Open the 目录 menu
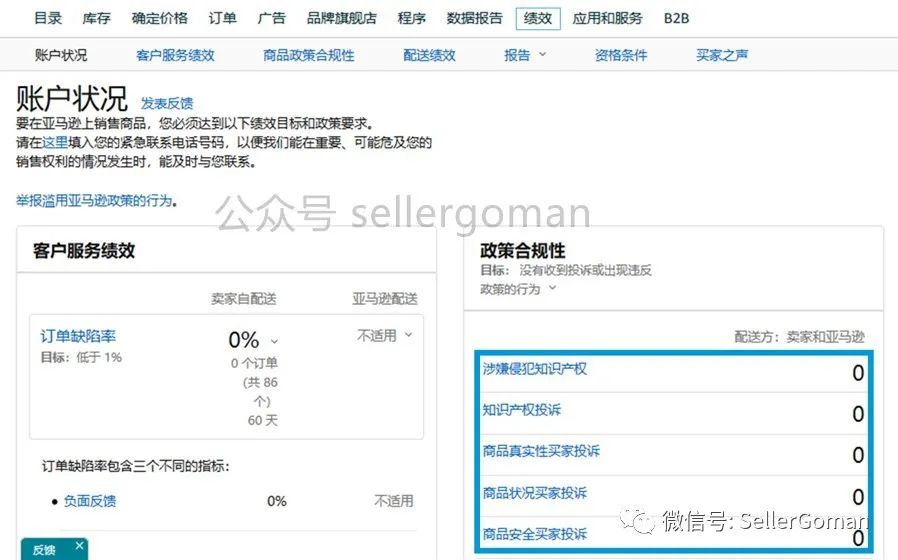The width and height of the screenshot is (898, 560). pyautogui.click(x=48, y=18)
